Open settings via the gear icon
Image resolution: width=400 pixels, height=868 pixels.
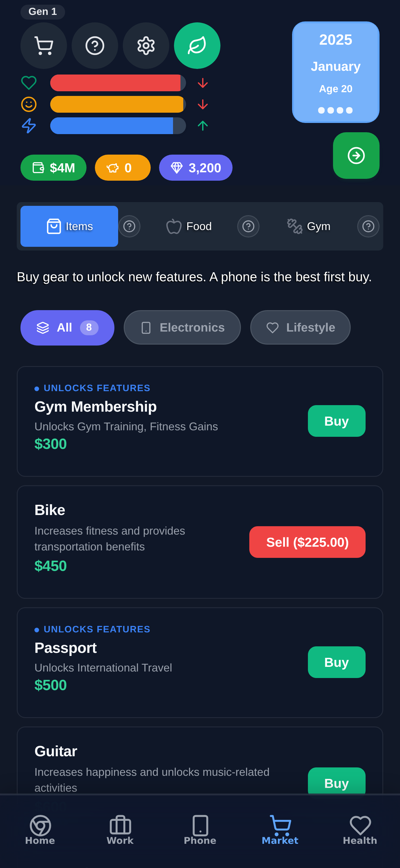coord(146,46)
